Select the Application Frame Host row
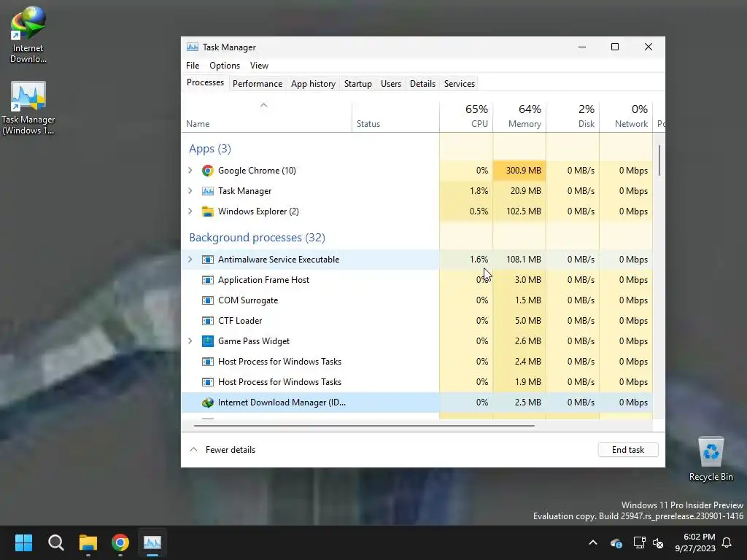The width and height of the screenshot is (747, 560). [x=417, y=280]
